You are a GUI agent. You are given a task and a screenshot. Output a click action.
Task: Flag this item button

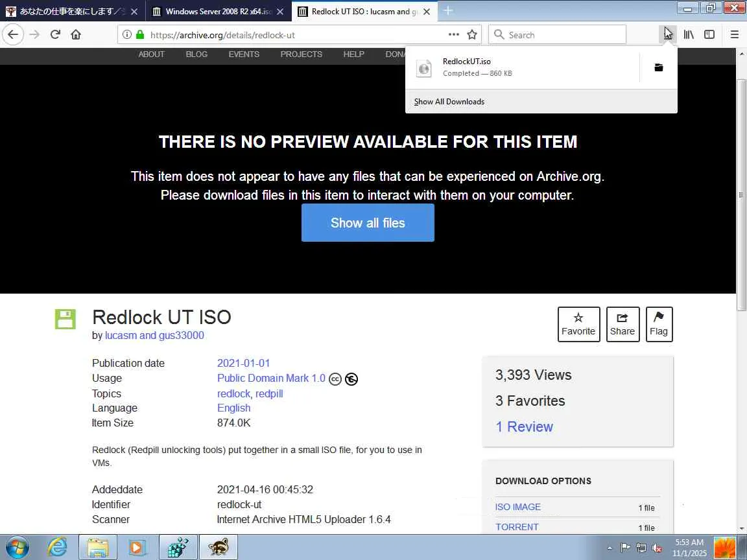click(659, 324)
